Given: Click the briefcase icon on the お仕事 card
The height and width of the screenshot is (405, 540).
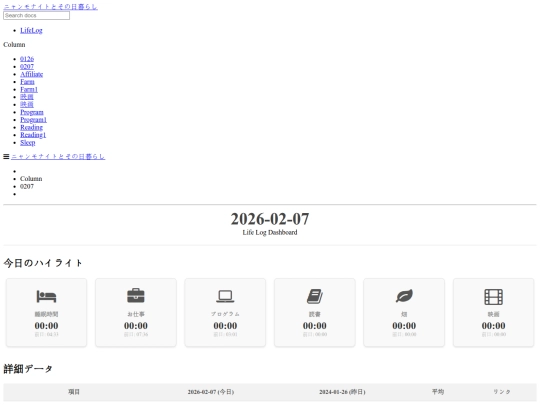Looking at the screenshot, I should click(x=136, y=296).
